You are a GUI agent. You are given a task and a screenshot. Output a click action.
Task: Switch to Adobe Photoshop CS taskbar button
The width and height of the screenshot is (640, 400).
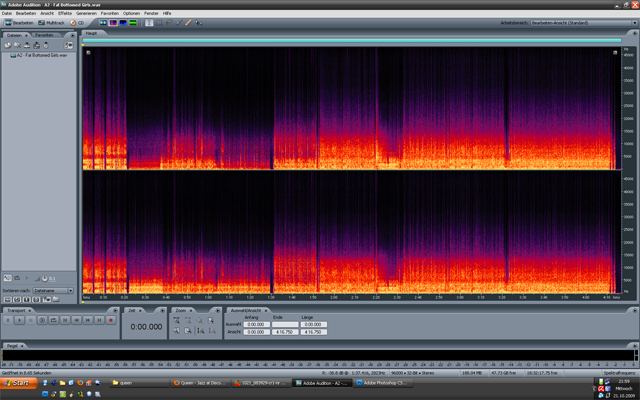pos(382,383)
